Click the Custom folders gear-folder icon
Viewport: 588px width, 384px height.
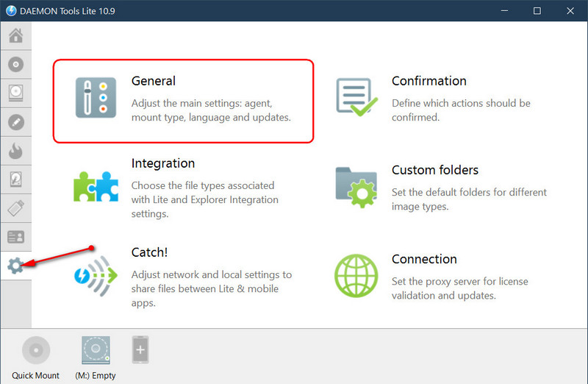(356, 187)
